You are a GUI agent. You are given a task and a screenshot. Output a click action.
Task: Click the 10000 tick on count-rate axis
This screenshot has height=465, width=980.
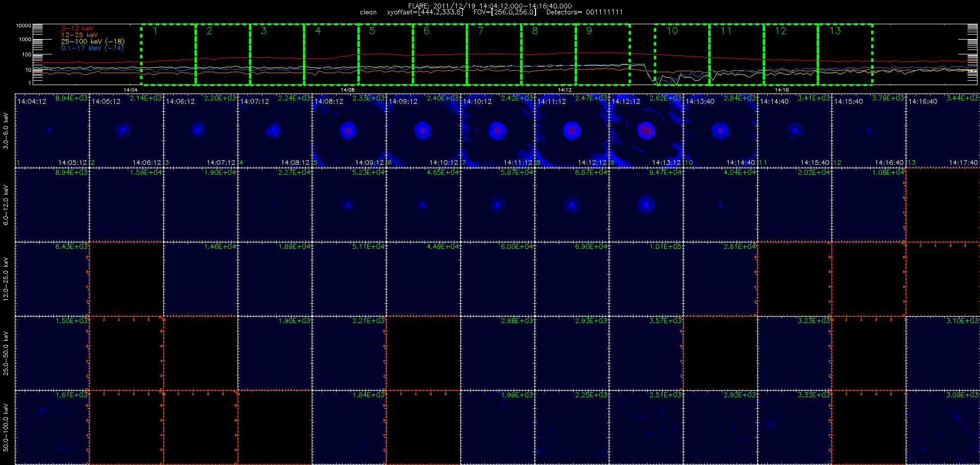tap(23, 25)
